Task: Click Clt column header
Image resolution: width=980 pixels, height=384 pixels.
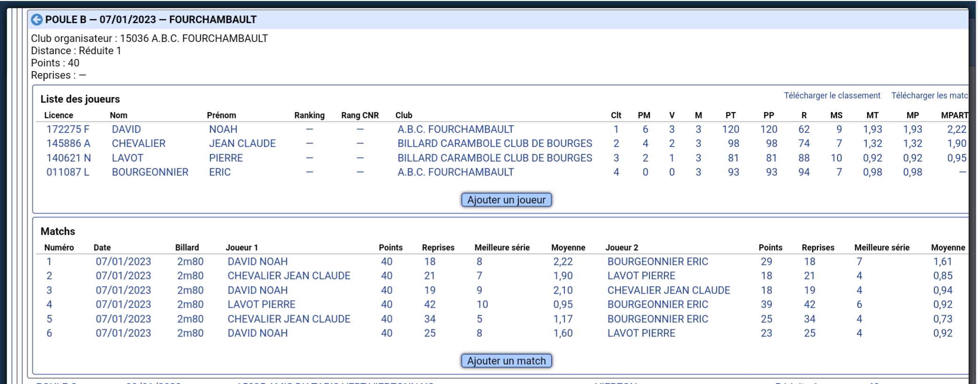Action: [616, 115]
